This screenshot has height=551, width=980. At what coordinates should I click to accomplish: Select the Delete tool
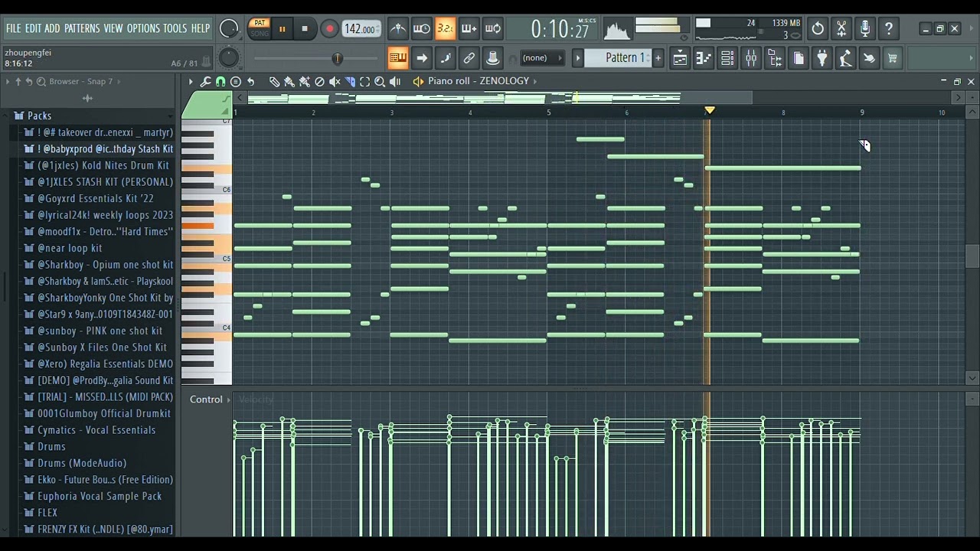tap(319, 81)
